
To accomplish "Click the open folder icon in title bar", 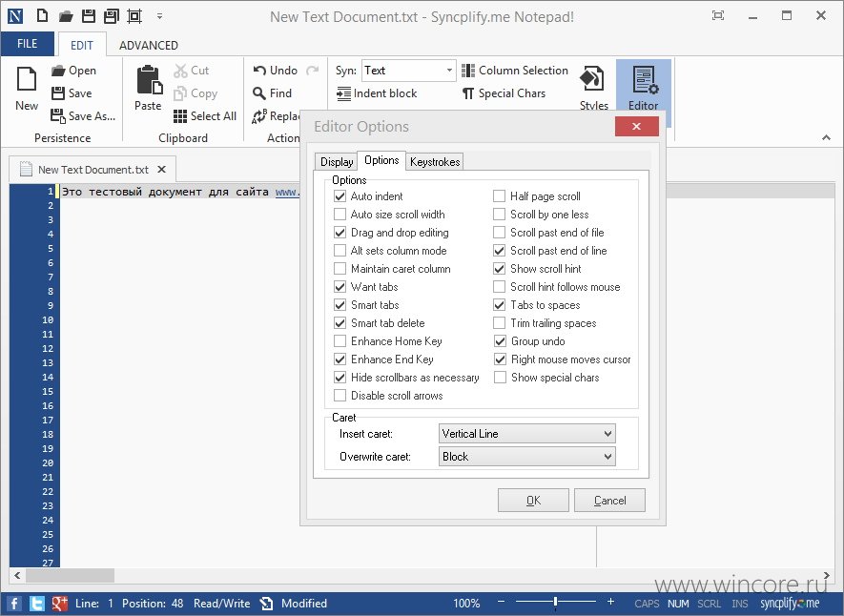I will click(66, 16).
